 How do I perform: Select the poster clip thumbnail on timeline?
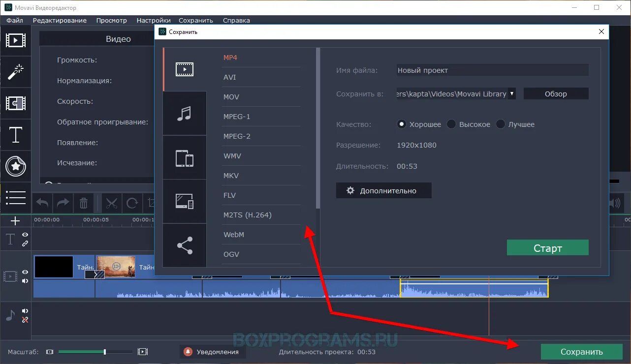[116, 267]
